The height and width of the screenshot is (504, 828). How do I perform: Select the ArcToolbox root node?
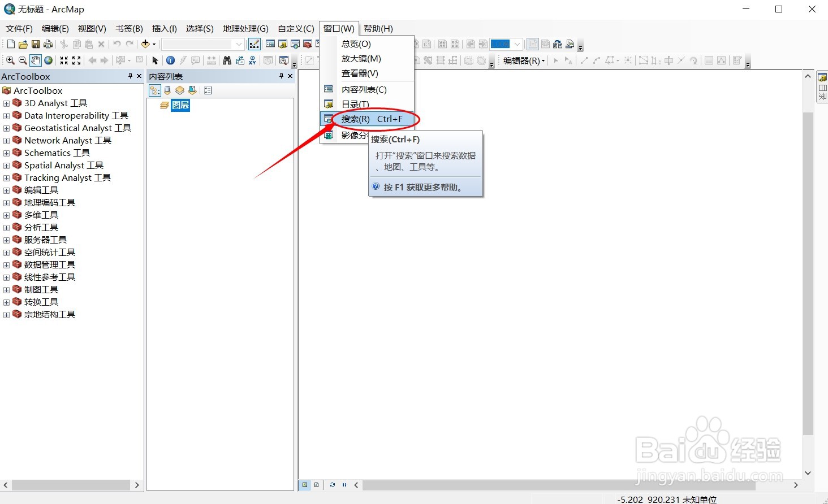[x=38, y=91]
